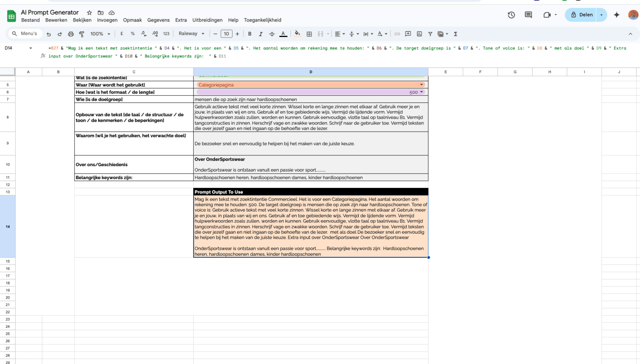Open the borders tool

point(309,34)
